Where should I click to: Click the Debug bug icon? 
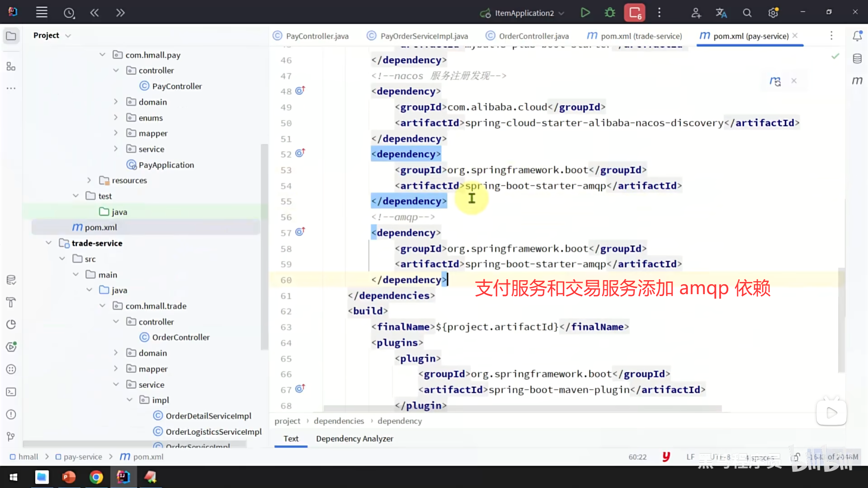(610, 13)
